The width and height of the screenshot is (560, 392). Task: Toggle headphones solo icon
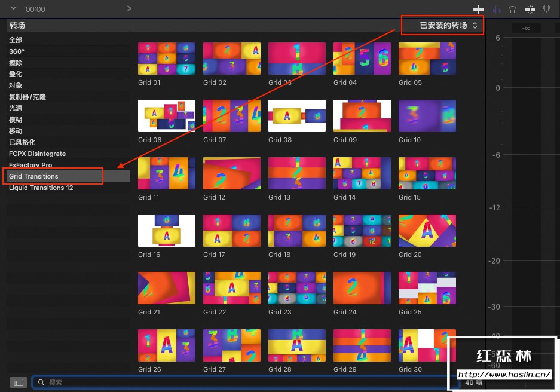click(x=513, y=10)
